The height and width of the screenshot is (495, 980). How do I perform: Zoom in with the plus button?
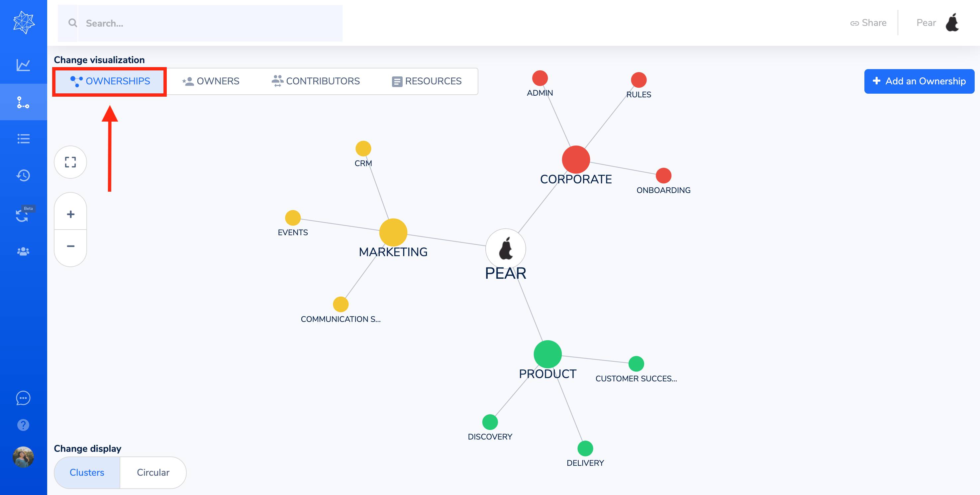point(70,214)
